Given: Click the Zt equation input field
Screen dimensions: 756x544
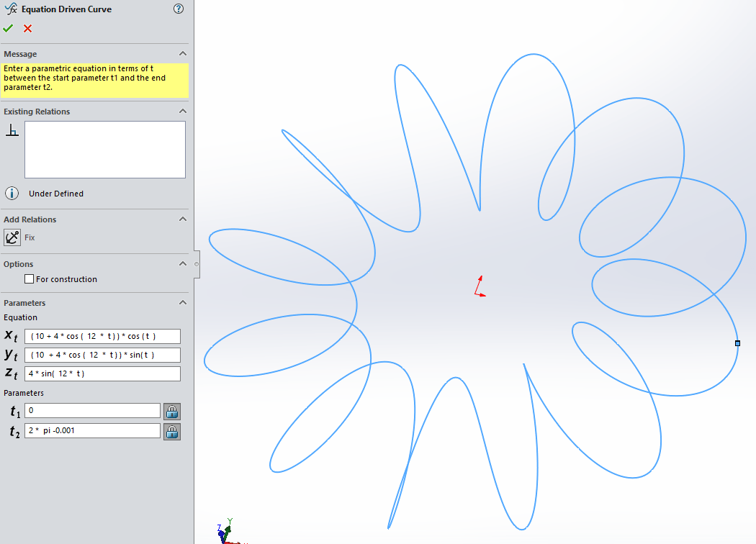Looking at the screenshot, I should pos(103,374).
